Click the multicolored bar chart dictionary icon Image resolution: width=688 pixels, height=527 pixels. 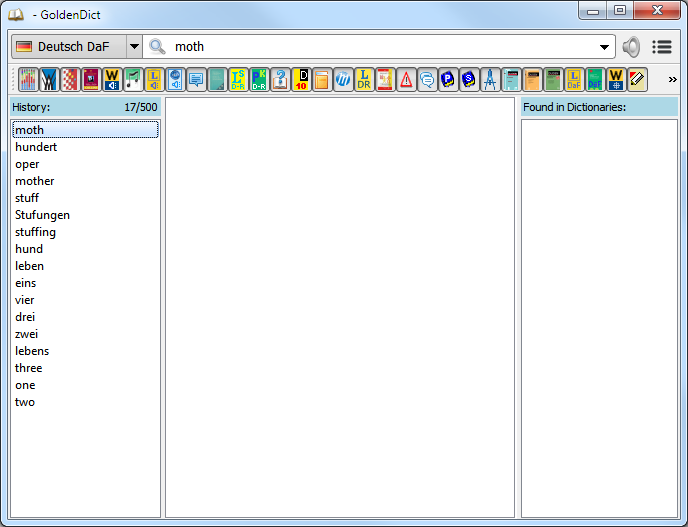(28, 79)
